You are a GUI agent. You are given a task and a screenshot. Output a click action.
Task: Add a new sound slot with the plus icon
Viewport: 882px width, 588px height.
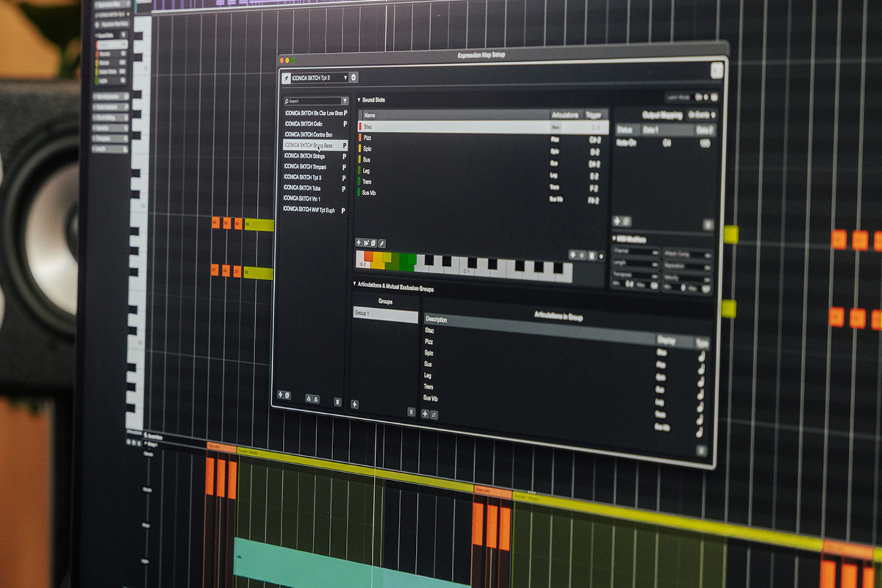360,244
